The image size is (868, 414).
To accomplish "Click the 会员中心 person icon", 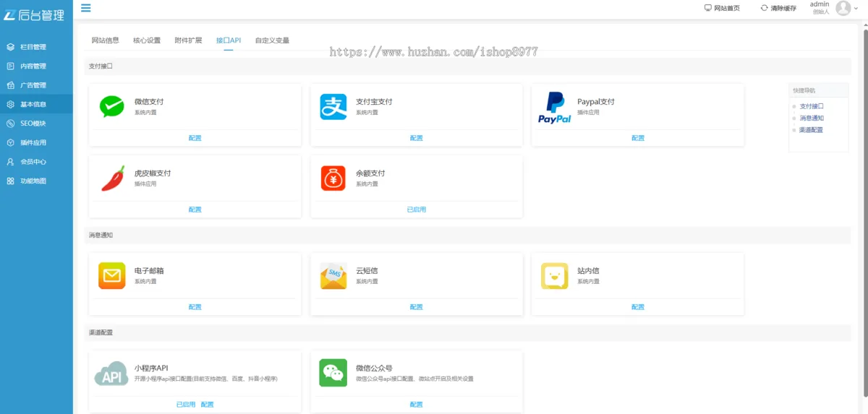I will point(11,162).
